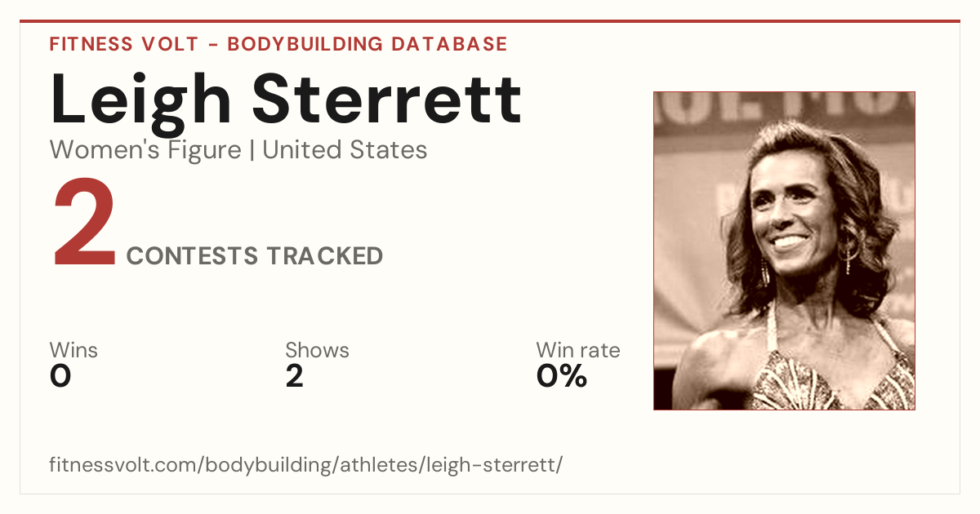The width and height of the screenshot is (980, 514).
Task: Open the fitnessvolt.com athlete profile URL
Action: 306,465
